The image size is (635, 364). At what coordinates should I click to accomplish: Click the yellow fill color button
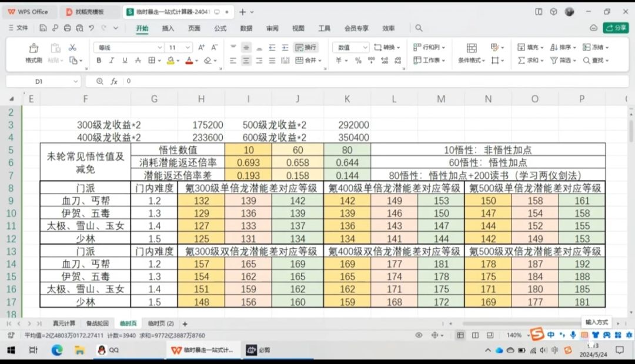tap(171, 61)
